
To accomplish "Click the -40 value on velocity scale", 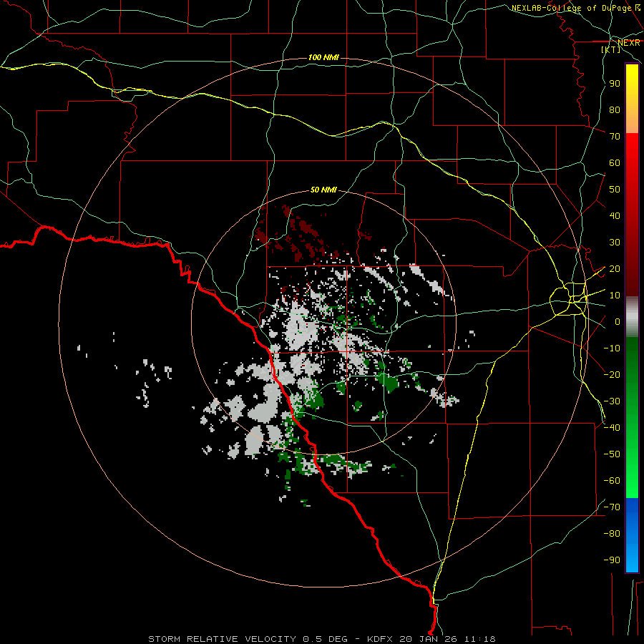I will 612,428.
